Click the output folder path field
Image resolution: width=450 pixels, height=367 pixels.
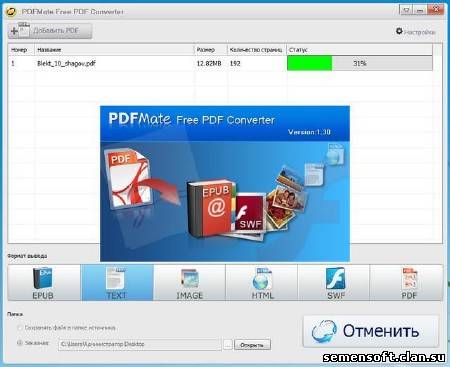(x=140, y=344)
